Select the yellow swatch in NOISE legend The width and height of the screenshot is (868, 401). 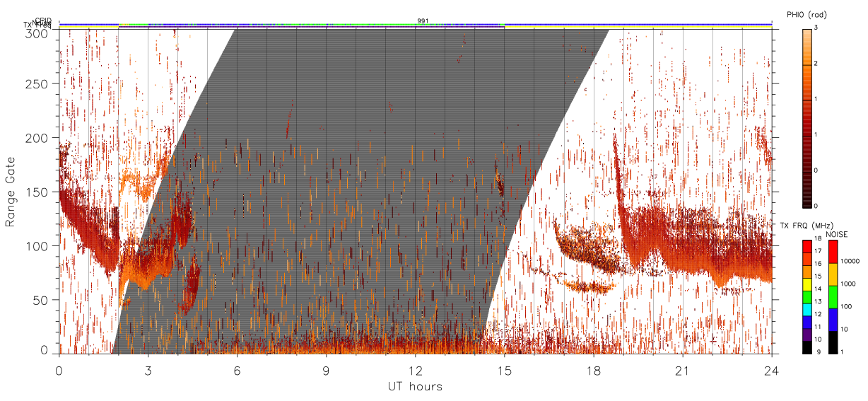coord(833,273)
